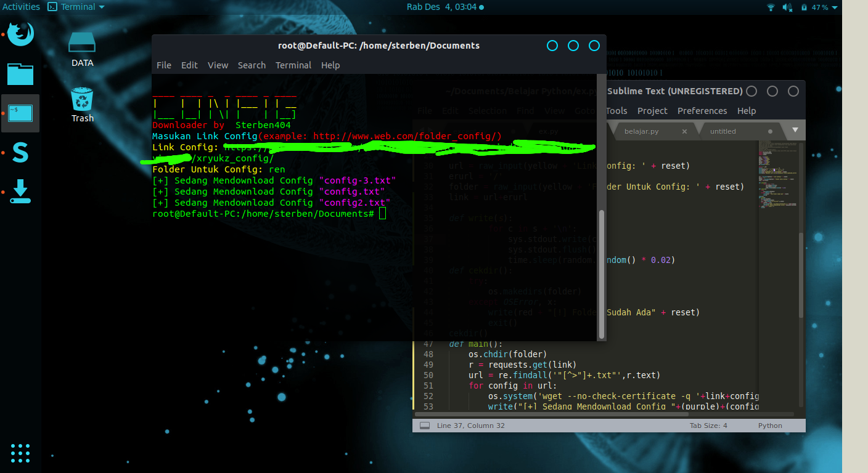Select the DATA drive desktop icon
Screen dimensions: 868x473
click(x=82, y=49)
